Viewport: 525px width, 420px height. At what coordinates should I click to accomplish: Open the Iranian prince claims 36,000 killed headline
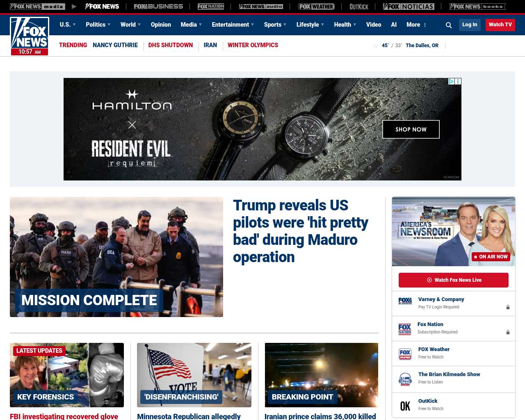pyautogui.click(x=320, y=416)
